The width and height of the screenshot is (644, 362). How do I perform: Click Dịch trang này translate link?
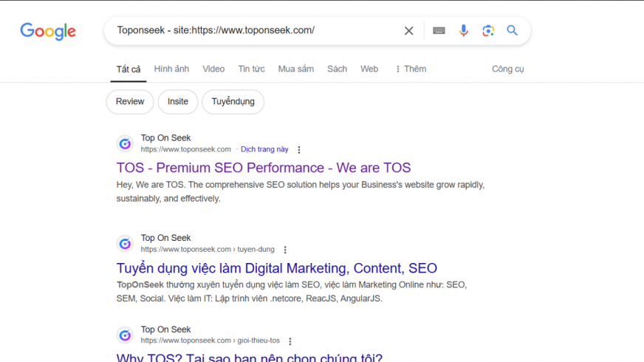264,149
